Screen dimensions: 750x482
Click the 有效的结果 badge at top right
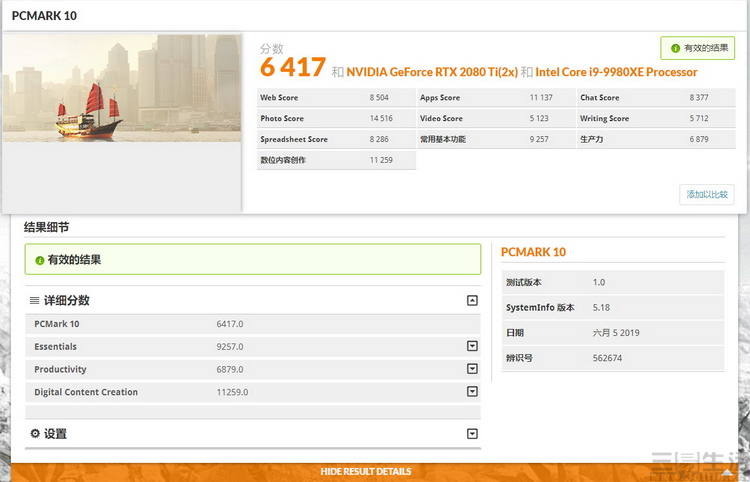(x=697, y=48)
